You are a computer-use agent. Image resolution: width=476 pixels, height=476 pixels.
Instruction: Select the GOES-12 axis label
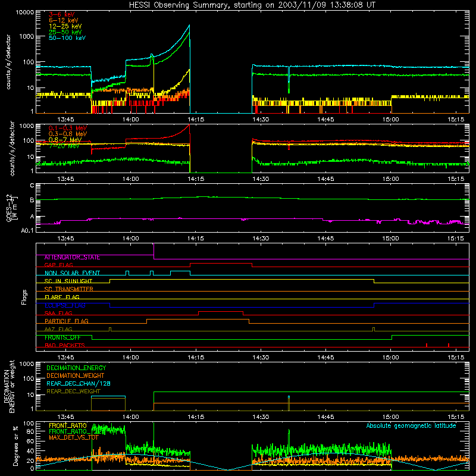pyautogui.click(x=11, y=208)
